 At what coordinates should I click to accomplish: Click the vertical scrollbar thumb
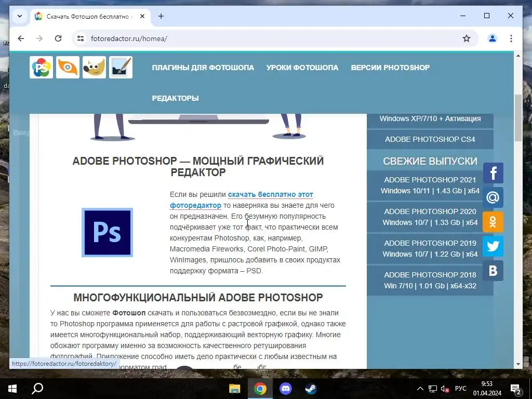518,118
